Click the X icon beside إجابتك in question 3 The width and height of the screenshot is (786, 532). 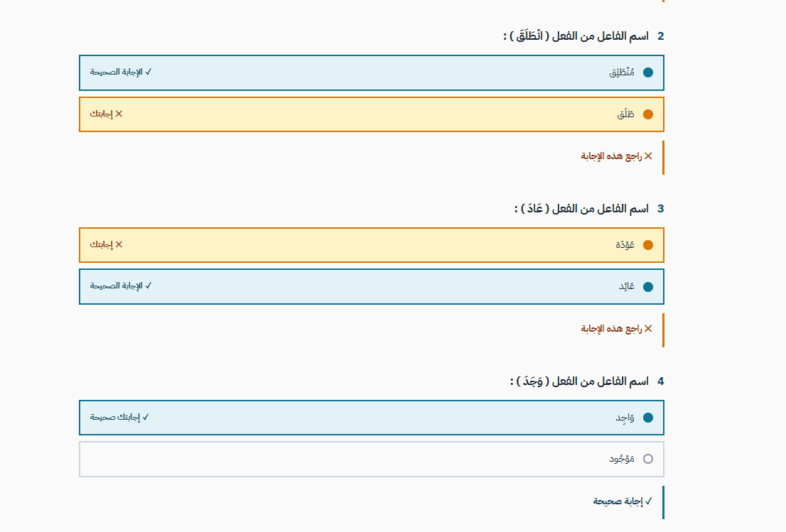tap(119, 244)
